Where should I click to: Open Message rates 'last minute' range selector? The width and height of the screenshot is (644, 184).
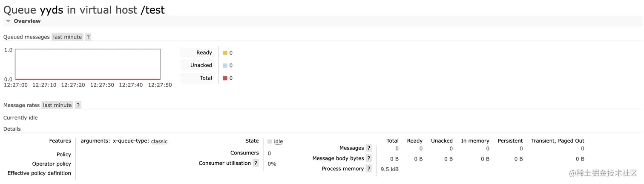coord(57,105)
